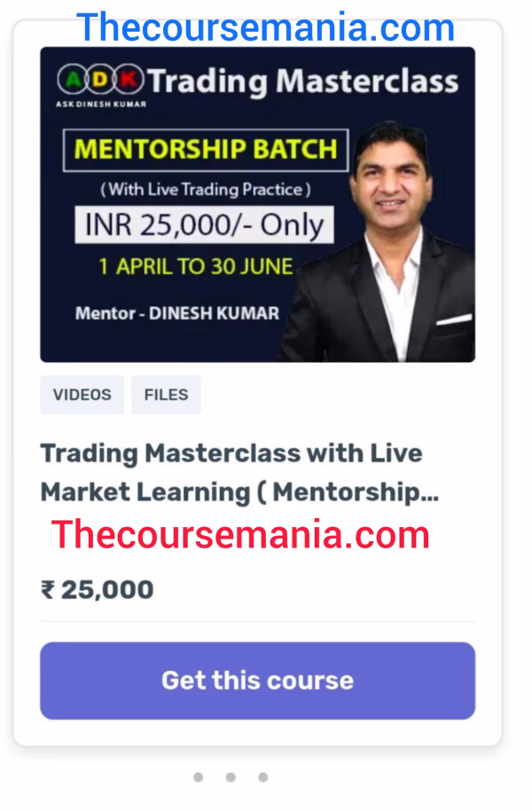Click the blue Thecoursemania.com text at top

pyautogui.click(x=266, y=28)
